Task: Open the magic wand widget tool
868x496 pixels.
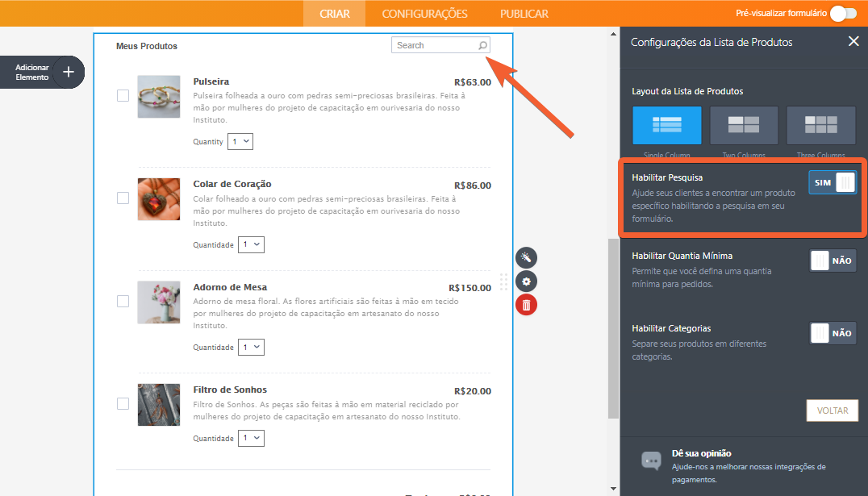Action: pyautogui.click(x=526, y=257)
